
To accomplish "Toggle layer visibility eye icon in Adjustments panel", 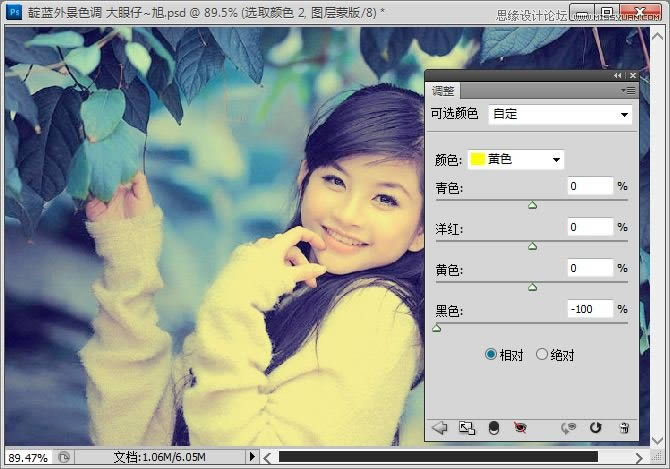I will [519, 427].
